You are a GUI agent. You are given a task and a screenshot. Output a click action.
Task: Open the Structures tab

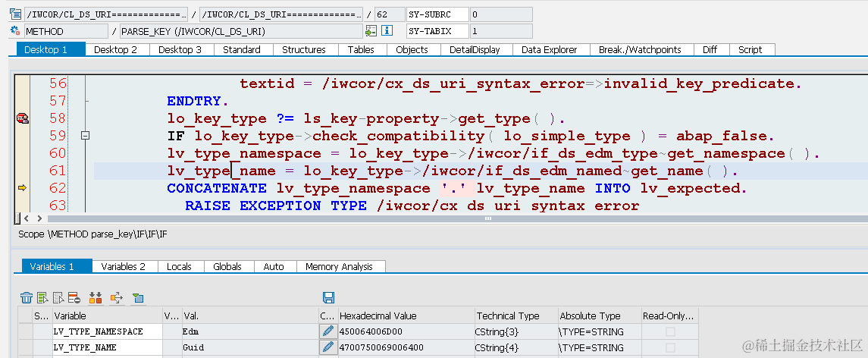[x=306, y=49]
